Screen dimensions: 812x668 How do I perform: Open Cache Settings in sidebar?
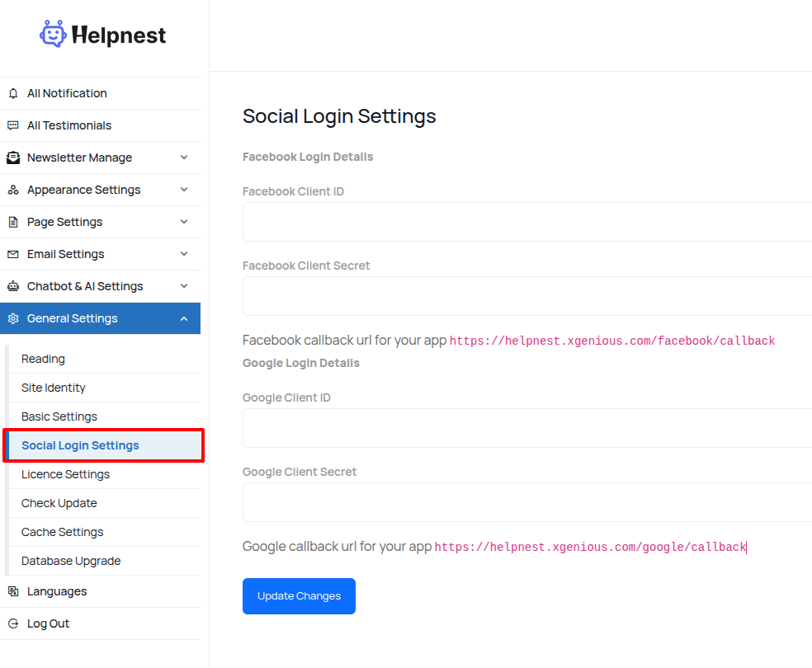click(63, 532)
